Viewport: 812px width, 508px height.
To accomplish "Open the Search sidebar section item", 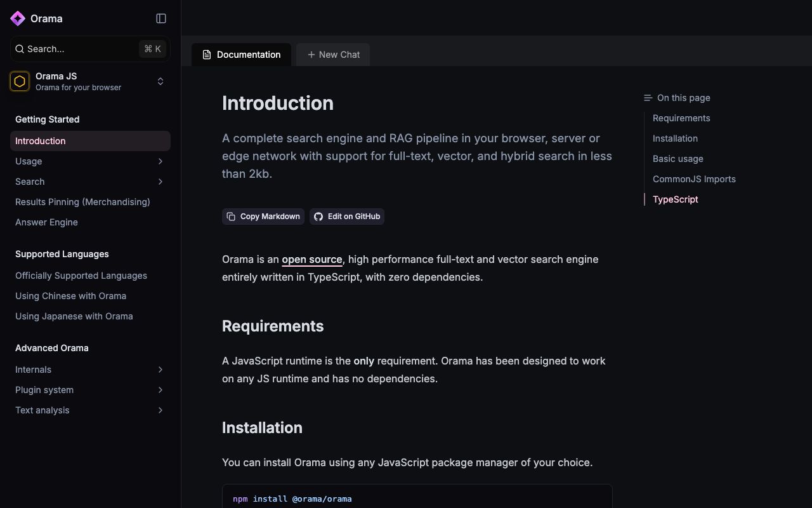I will (90, 182).
